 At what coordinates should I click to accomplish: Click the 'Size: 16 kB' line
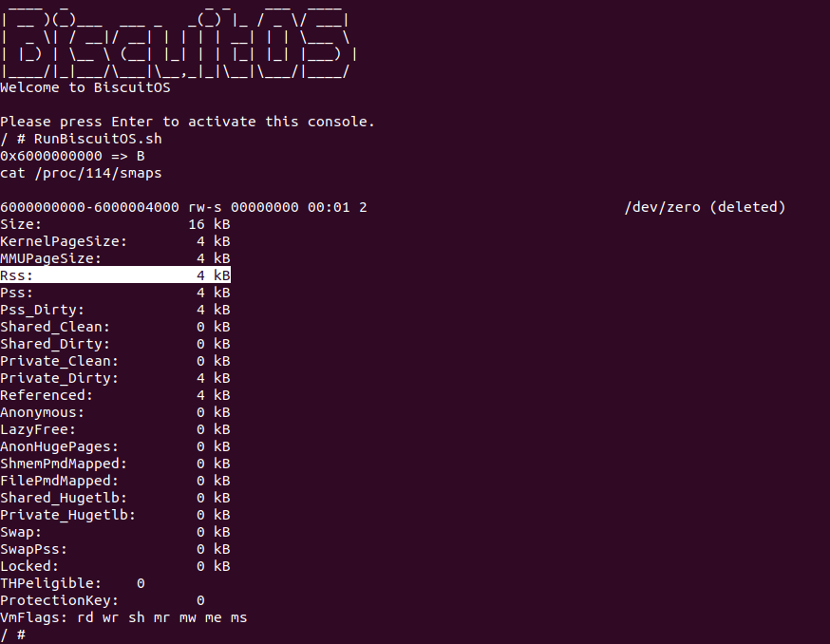click(115, 224)
